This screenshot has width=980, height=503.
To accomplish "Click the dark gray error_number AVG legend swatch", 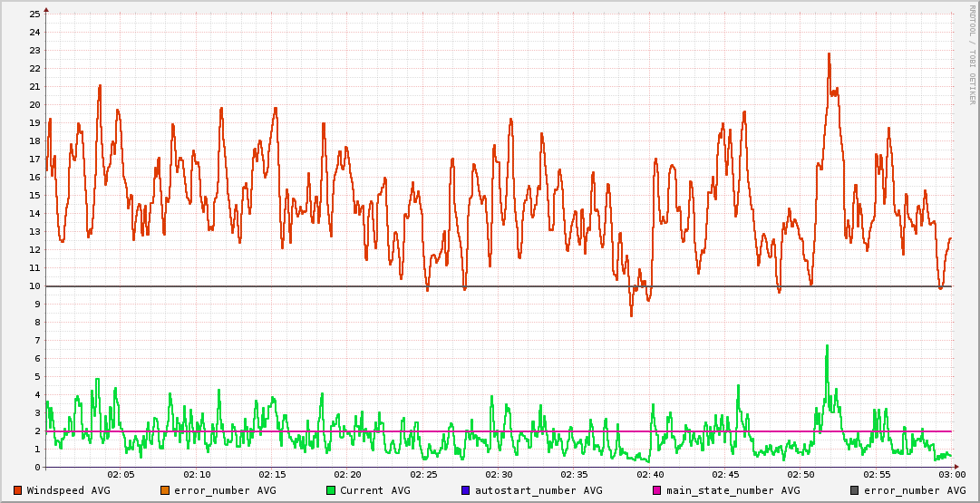I will pyautogui.click(x=855, y=490).
